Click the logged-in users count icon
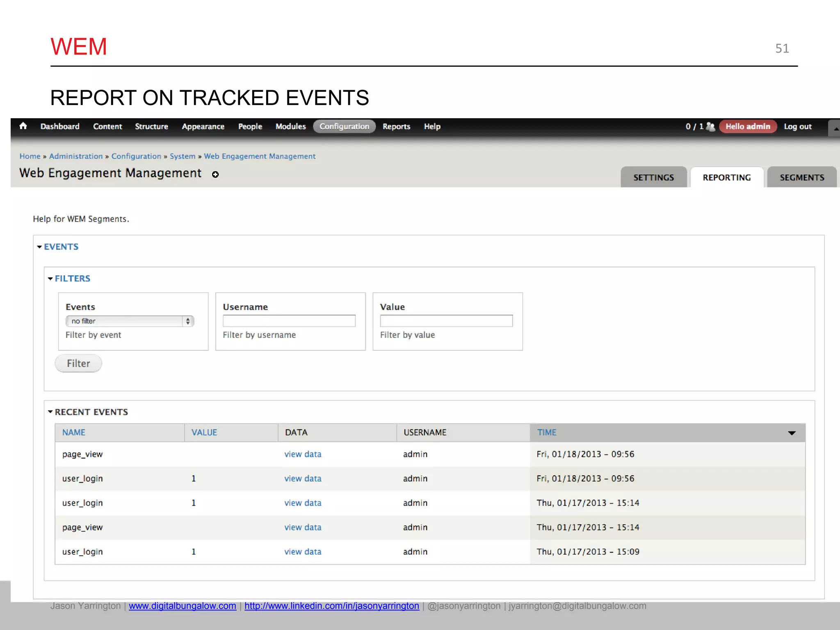This screenshot has height=630, width=840. click(x=710, y=127)
